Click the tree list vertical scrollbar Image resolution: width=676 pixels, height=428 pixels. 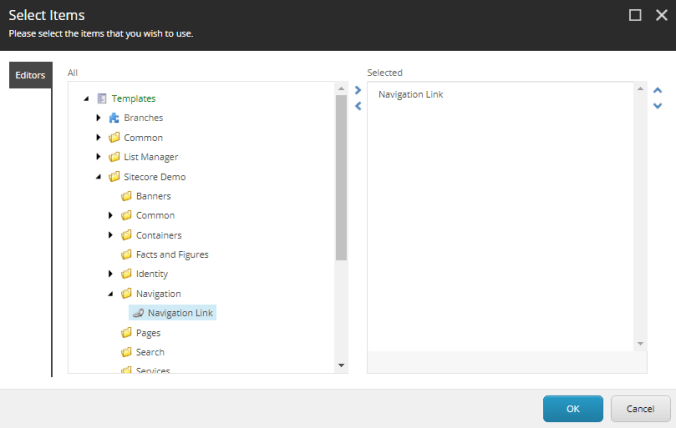click(342, 180)
